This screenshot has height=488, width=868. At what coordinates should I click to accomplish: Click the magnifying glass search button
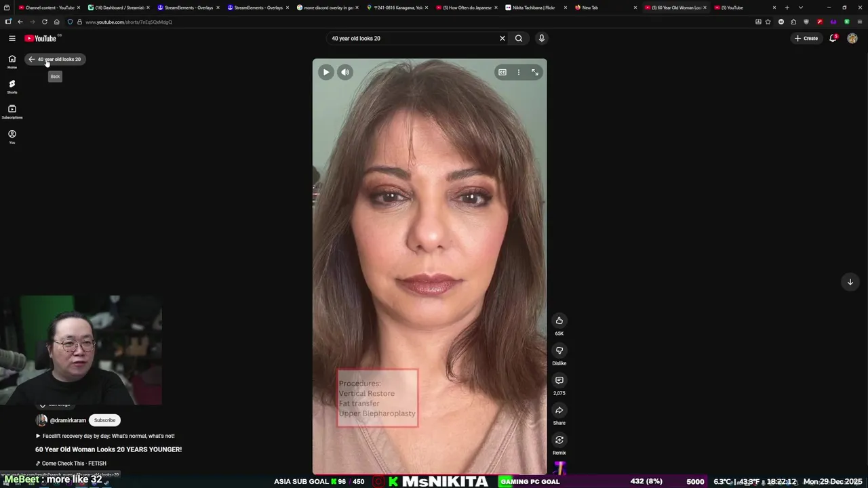coord(519,39)
